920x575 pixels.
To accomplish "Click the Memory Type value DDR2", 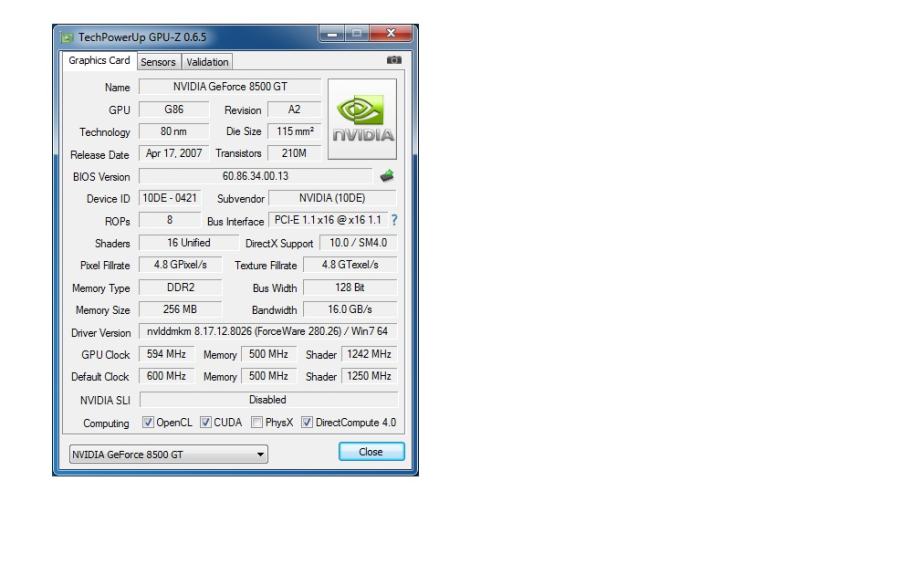I will [x=180, y=288].
